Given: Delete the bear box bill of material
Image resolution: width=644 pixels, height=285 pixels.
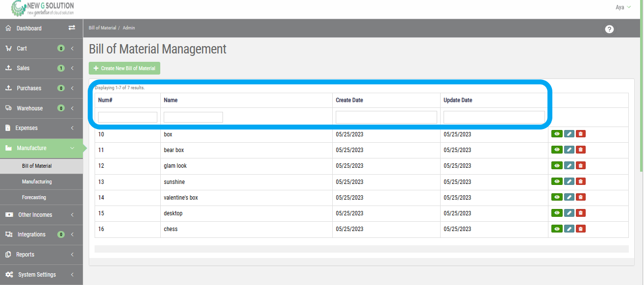Looking at the screenshot, I should (x=581, y=150).
